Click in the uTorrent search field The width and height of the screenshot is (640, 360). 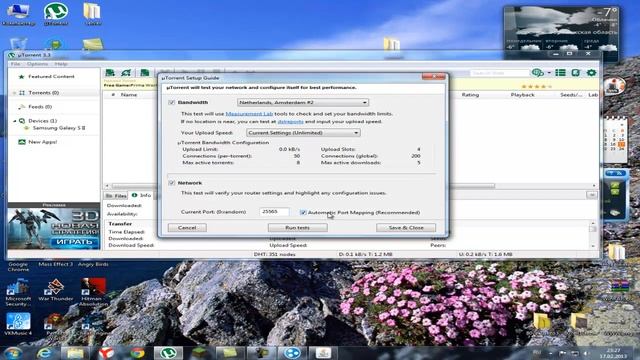click(500, 73)
